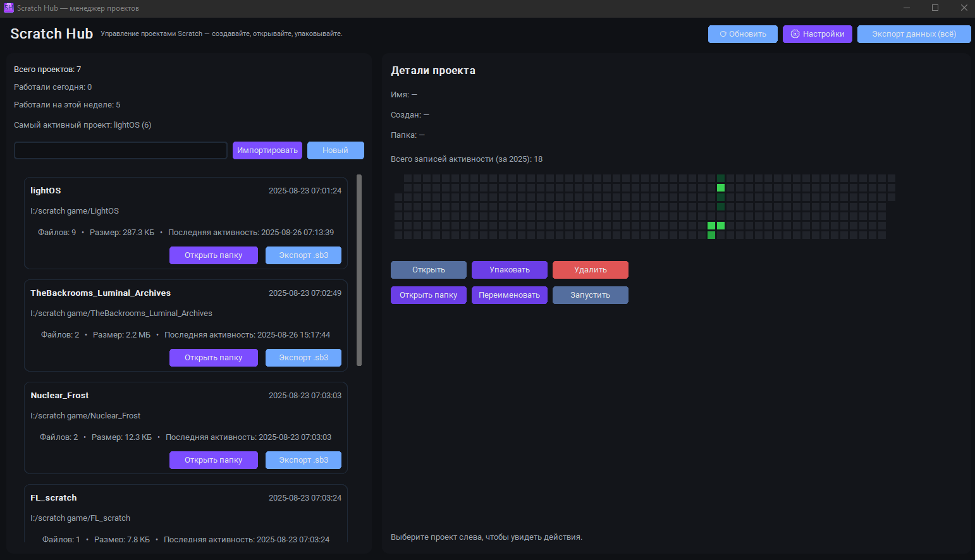The height and width of the screenshot is (560, 975).
Task: Export TheBackrooms_Luminal_Archives as .sb3
Action: click(x=304, y=358)
